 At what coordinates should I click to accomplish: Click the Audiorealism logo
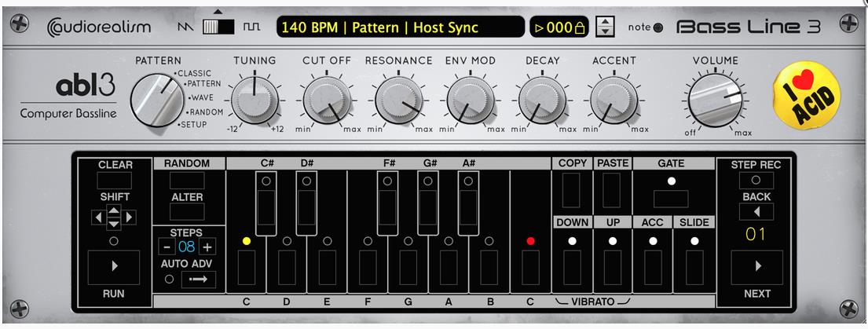[x=98, y=27]
